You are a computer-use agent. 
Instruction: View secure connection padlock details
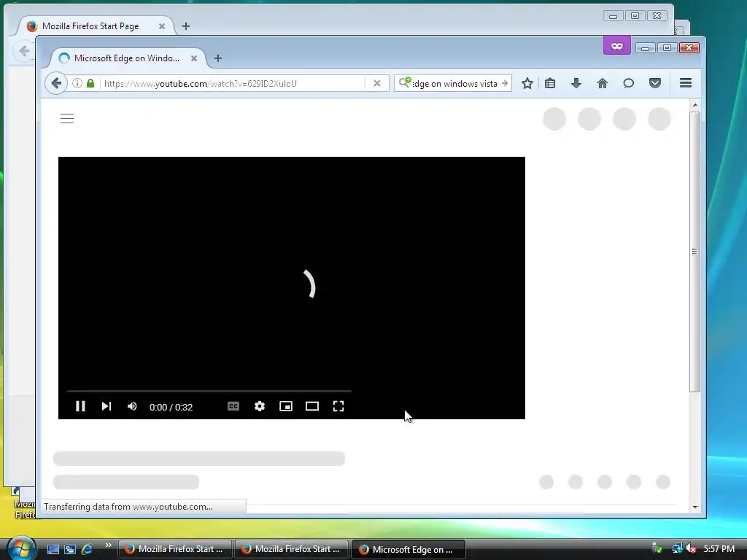[90, 83]
